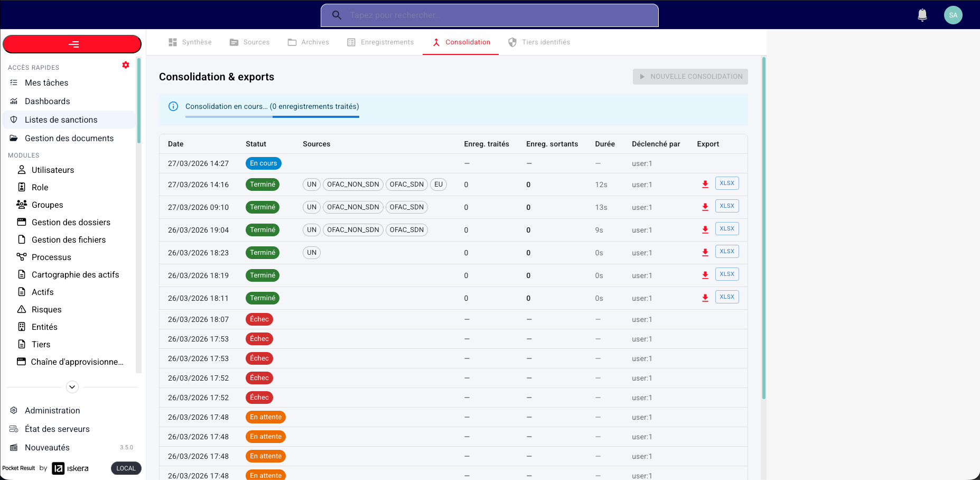Viewport: 980px width, 480px height.
Task: Click the info icon in consolidation banner
Action: pyautogui.click(x=173, y=106)
